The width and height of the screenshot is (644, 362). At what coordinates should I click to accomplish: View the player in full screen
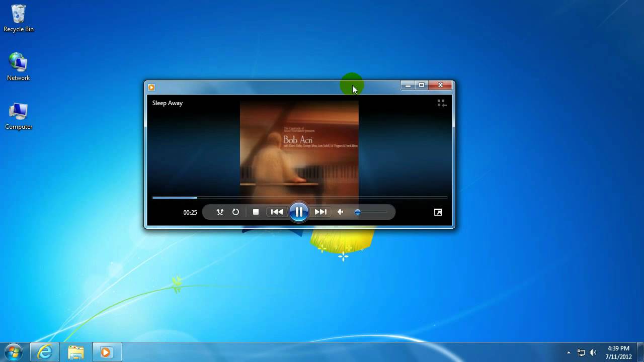pos(438,212)
